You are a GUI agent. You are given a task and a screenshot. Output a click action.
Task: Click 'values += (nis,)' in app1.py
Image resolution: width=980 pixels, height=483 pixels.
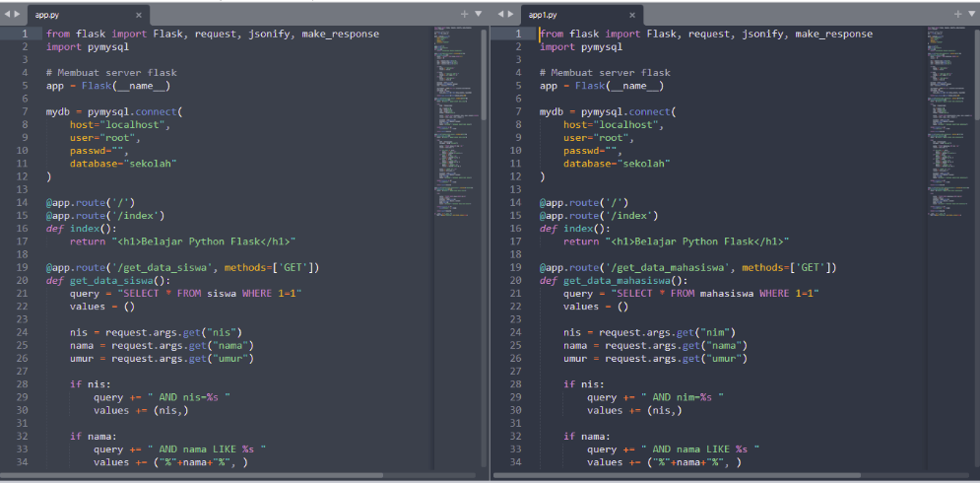(634, 410)
